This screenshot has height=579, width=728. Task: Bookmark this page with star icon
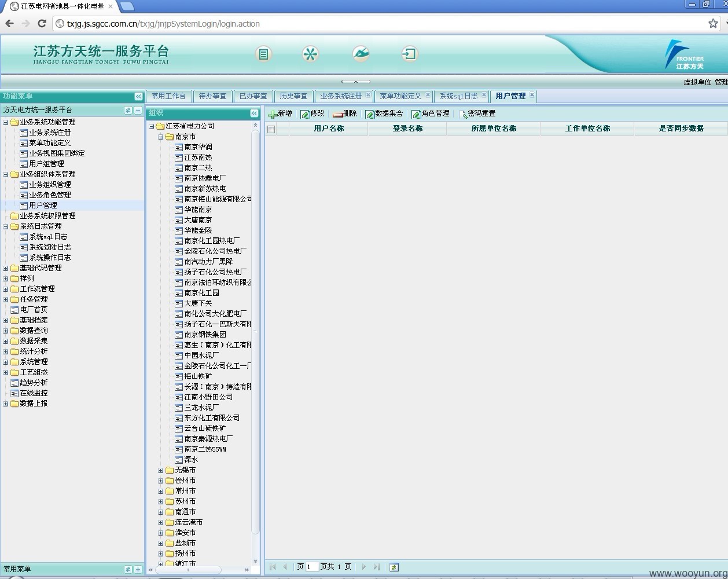click(713, 23)
